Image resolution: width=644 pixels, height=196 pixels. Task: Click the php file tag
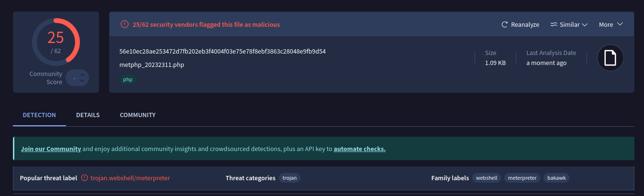click(128, 79)
